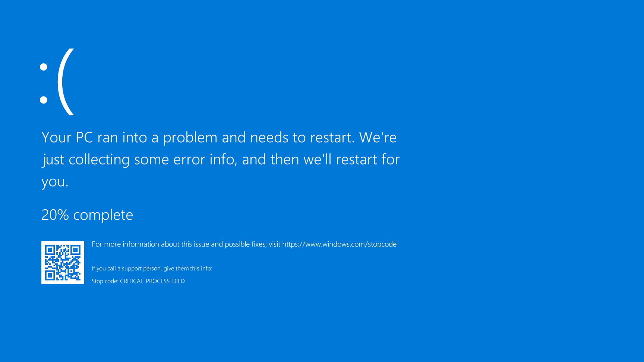
Task: Click "If you call a support person" line
Action: click(x=152, y=269)
